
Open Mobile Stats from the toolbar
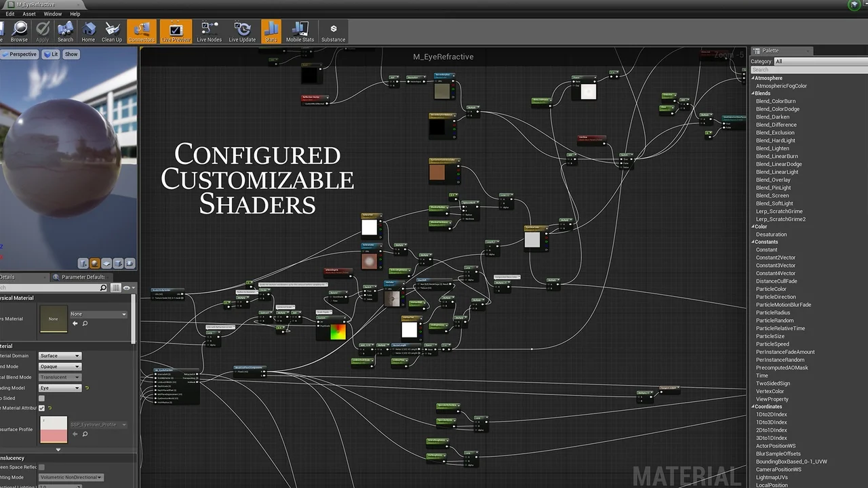[x=300, y=31]
